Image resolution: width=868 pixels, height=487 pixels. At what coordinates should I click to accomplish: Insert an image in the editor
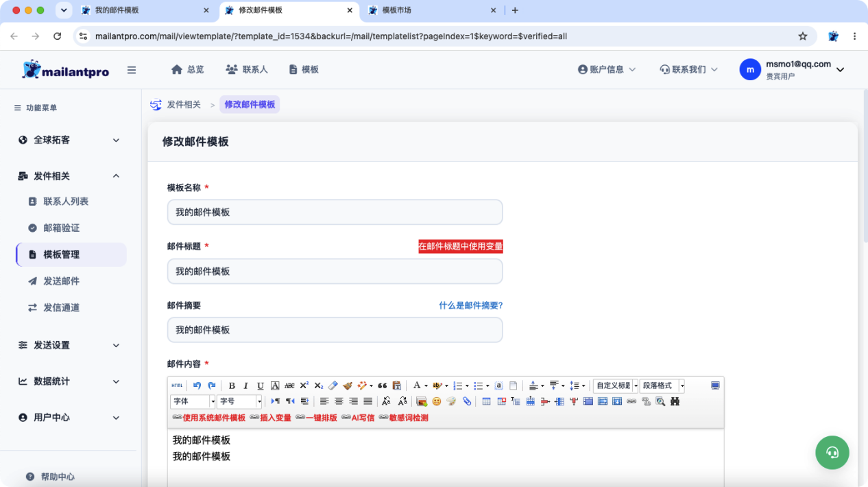tap(422, 401)
